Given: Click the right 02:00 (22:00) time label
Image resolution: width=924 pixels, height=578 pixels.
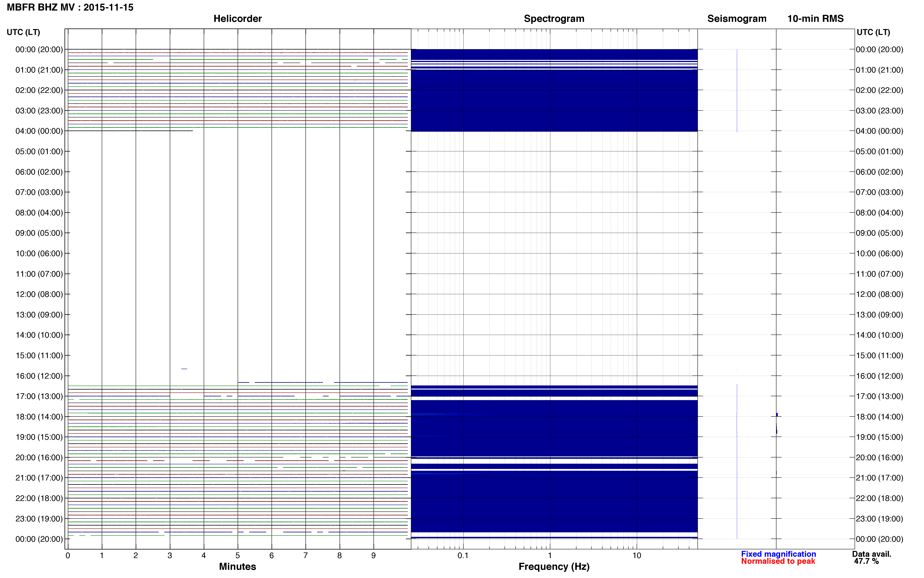Looking at the screenshot, I should coord(879,90).
